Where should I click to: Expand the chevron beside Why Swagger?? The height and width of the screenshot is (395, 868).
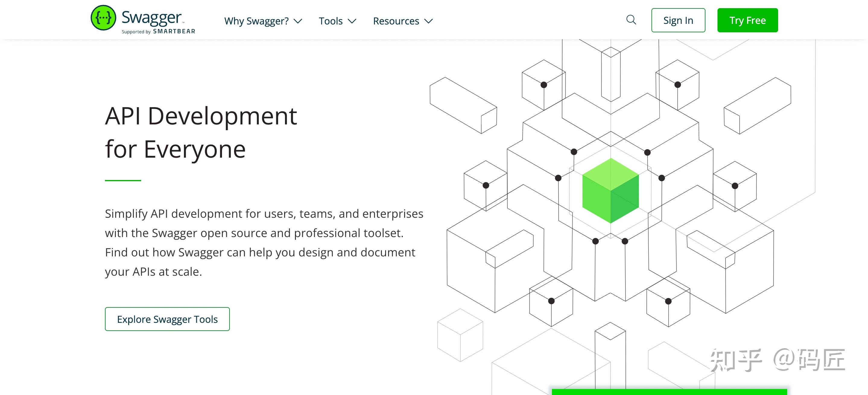[298, 21]
